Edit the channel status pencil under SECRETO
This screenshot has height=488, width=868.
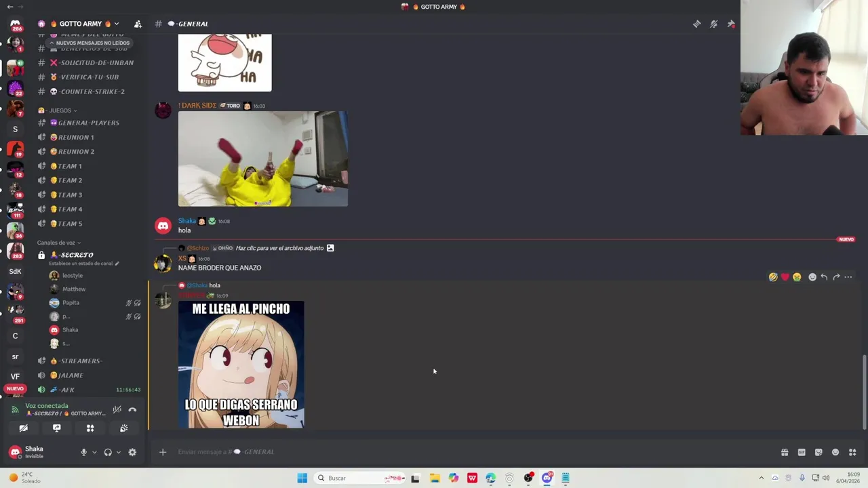click(x=117, y=264)
